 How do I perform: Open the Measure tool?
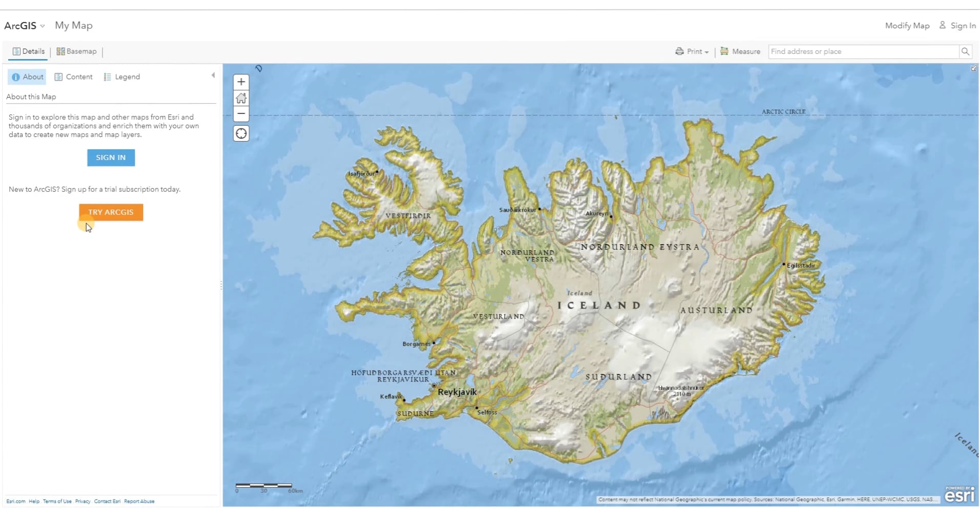(740, 51)
